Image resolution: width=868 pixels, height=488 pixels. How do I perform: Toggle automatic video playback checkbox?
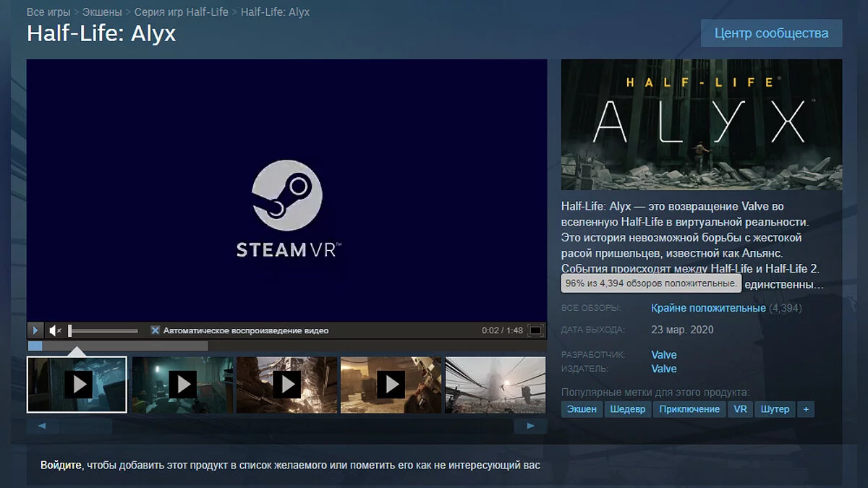(155, 330)
